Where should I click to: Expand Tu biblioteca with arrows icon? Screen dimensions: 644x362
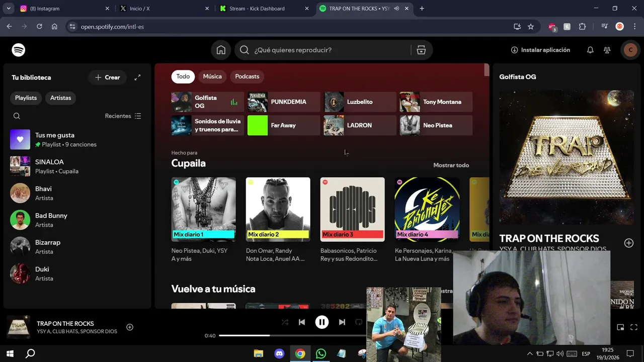point(137,77)
